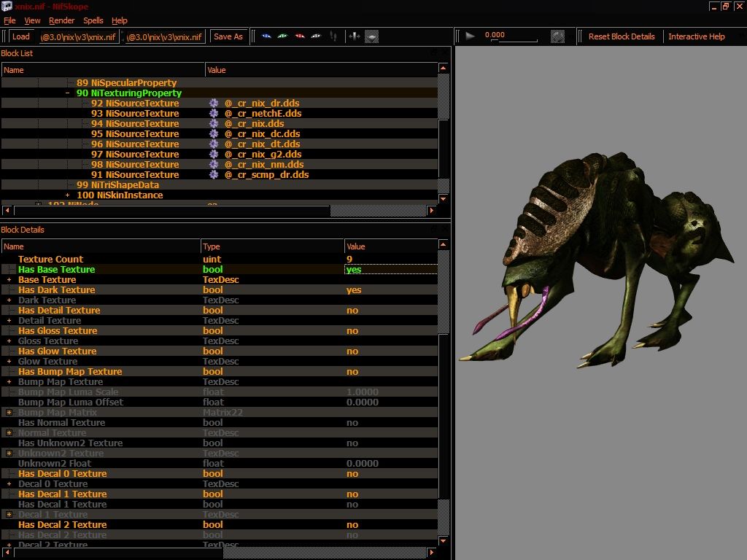Click texture icon beside @_cr_nix_nm.dds
747x560 pixels.
[x=214, y=165]
